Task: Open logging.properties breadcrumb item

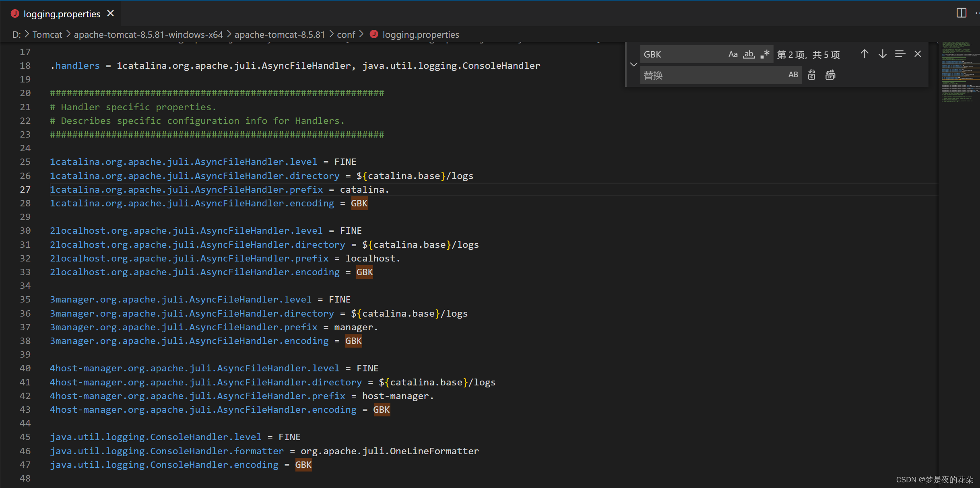Action: click(x=421, y=35)
